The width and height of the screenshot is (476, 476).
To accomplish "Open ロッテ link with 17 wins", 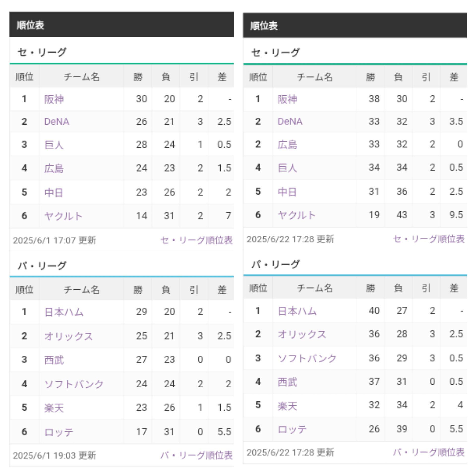I will click(59, 432).
